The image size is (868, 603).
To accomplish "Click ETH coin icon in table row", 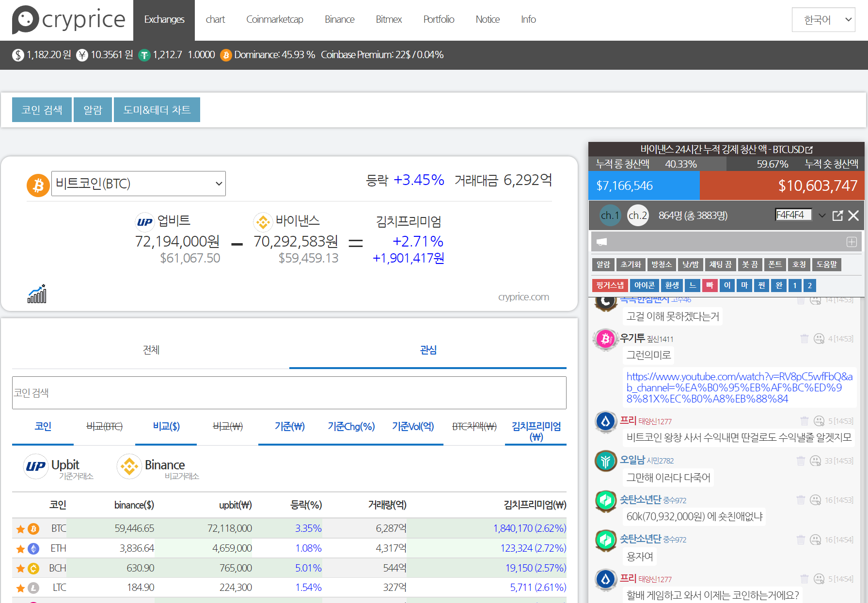I will point(33,549).
